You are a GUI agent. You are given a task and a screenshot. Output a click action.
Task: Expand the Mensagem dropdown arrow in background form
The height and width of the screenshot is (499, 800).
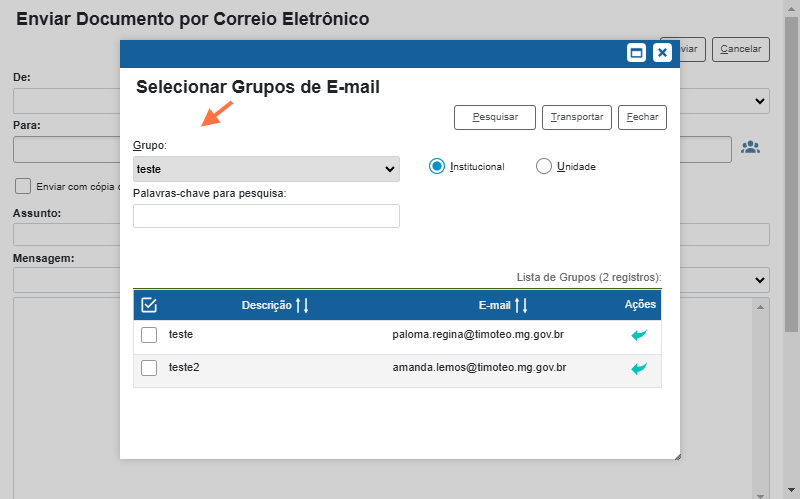tap(760, 280)
